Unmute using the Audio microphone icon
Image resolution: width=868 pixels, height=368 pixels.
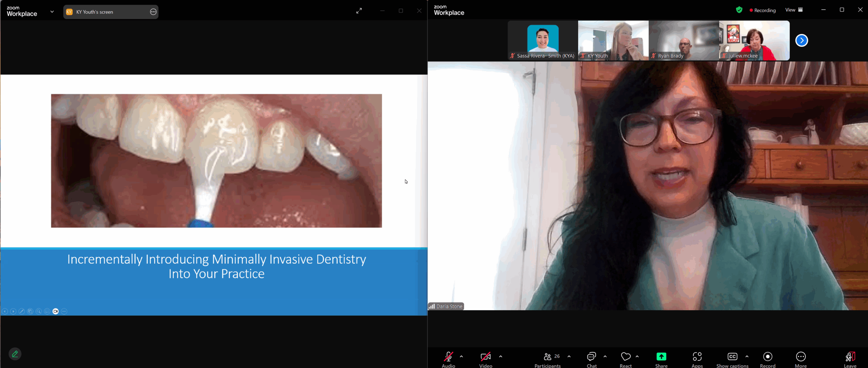pyautogui.click(x=448, y=356)
